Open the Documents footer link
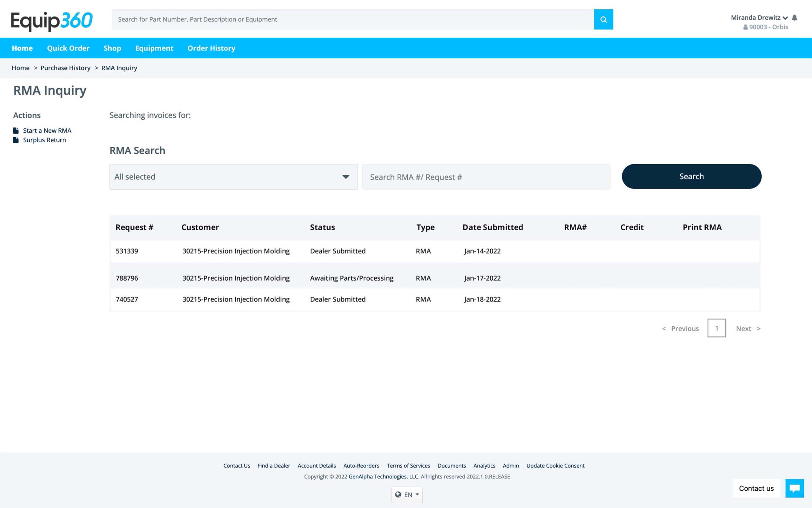Screen dimensions: 812x508 point(452,466)
